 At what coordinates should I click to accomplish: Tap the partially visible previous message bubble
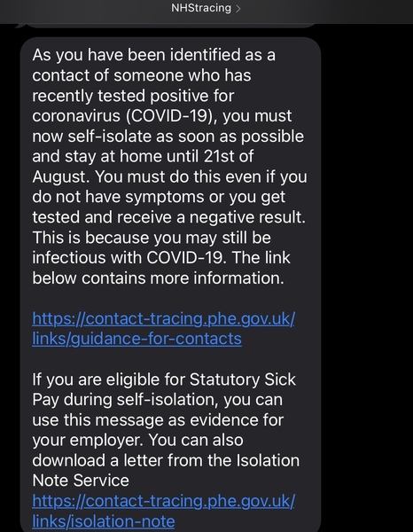click(x=169, y=26)
